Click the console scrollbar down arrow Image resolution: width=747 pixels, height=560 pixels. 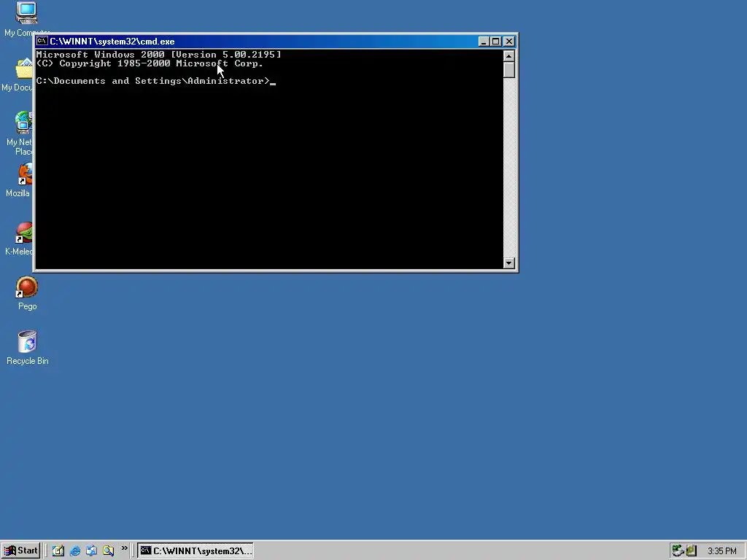pyautogui.click(x=508, y=262)
